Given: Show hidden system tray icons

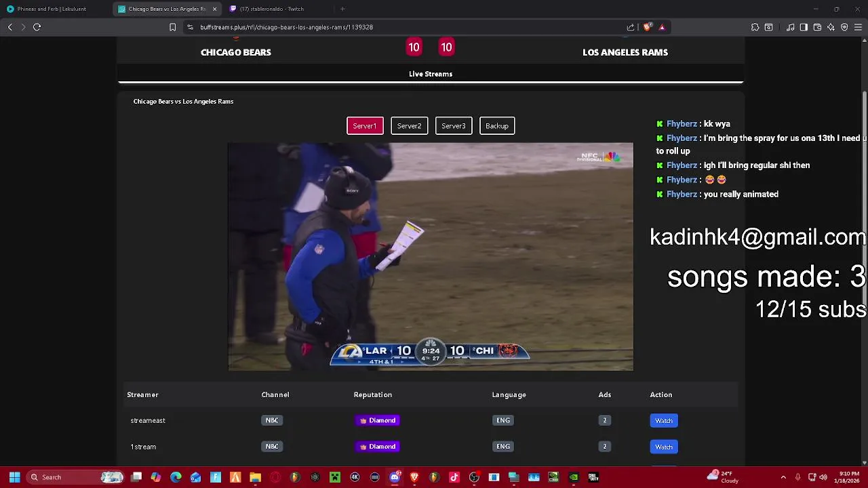Looking at the screenshot, I should (x=783, y=477).
